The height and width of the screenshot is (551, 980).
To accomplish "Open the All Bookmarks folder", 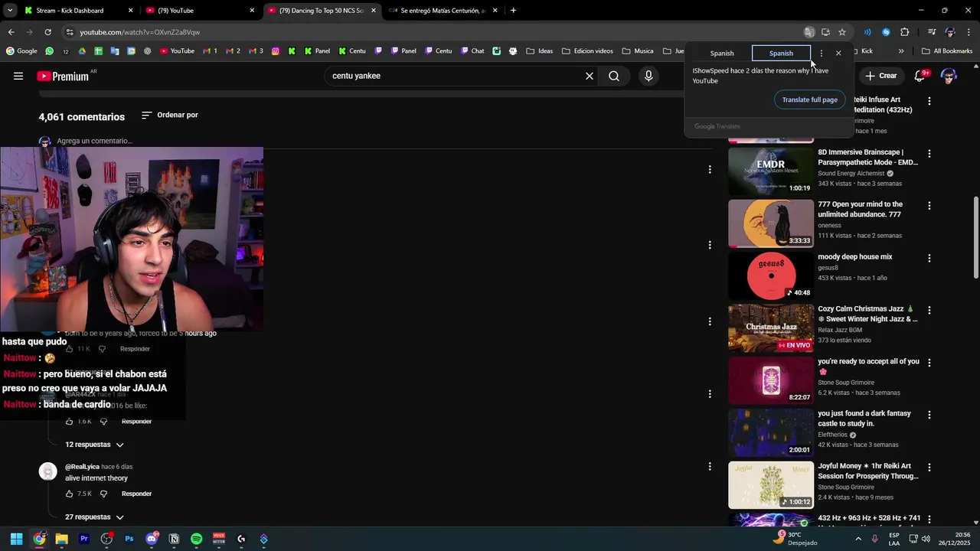I will [947, 51].
